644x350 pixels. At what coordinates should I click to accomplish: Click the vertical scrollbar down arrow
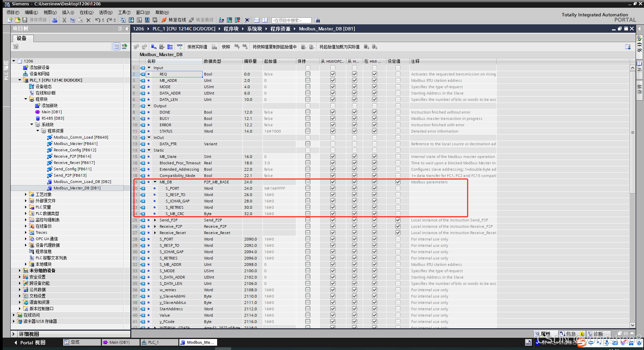(x=633, y=325)
